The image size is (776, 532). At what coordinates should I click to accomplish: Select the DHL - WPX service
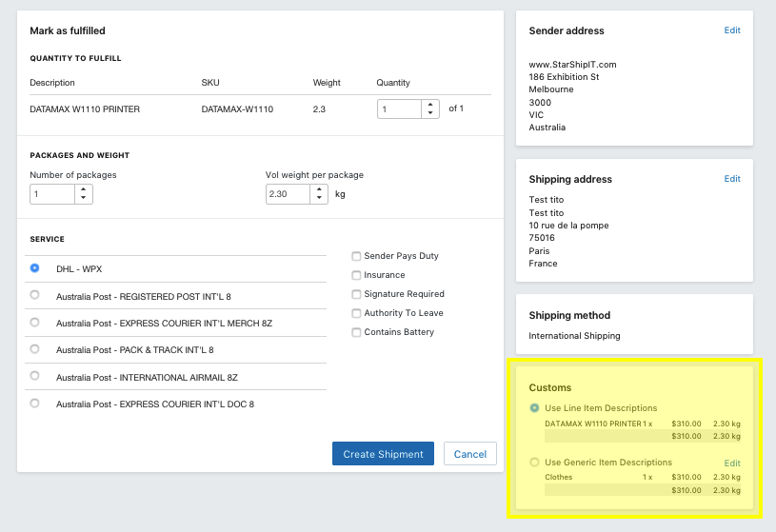tap(34, 268)
